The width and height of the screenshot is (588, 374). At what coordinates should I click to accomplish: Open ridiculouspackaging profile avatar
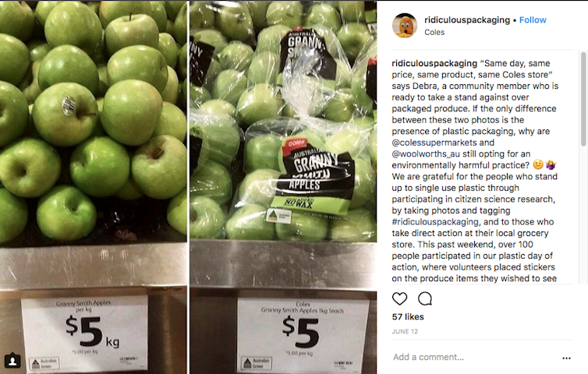pyautogui.click(x=405, y=26)
